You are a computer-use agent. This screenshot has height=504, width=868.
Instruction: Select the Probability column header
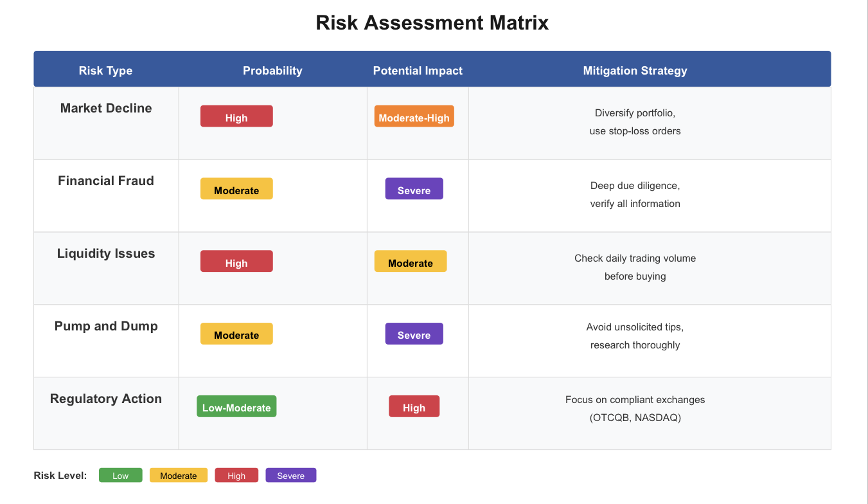pos(272,71)
